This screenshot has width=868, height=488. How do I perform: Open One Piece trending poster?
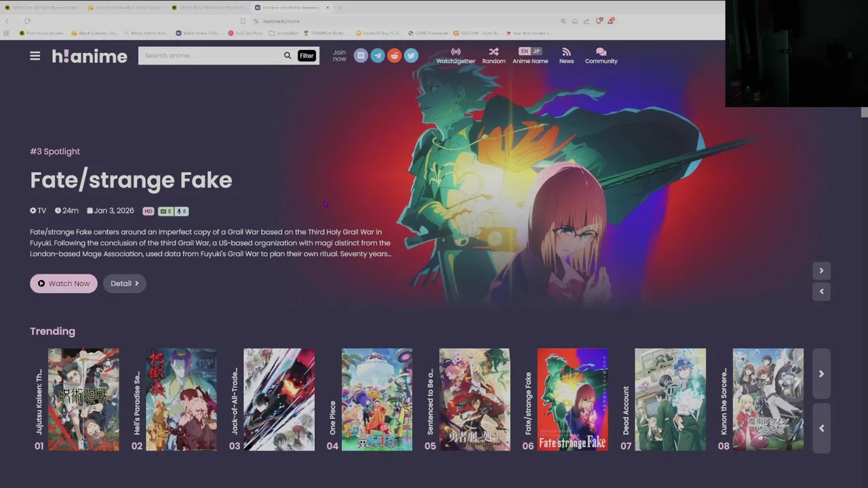click(376, 400)
